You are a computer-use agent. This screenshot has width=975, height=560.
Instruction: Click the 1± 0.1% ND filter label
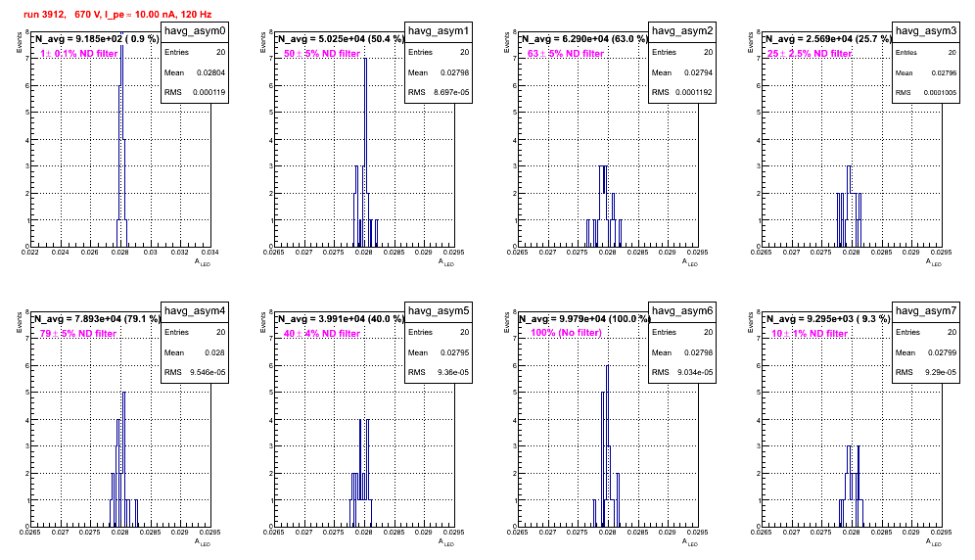tap(79, 54)
